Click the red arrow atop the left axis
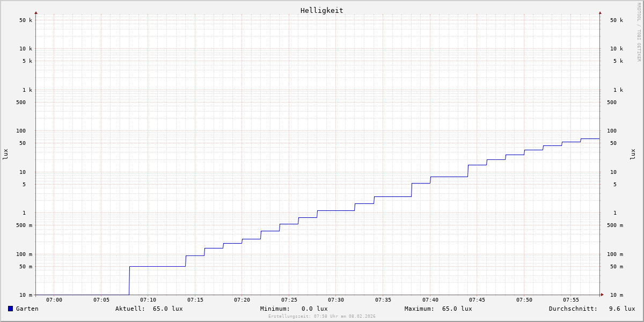This screenshot has width=644, height=322. [x=36, y=12]
